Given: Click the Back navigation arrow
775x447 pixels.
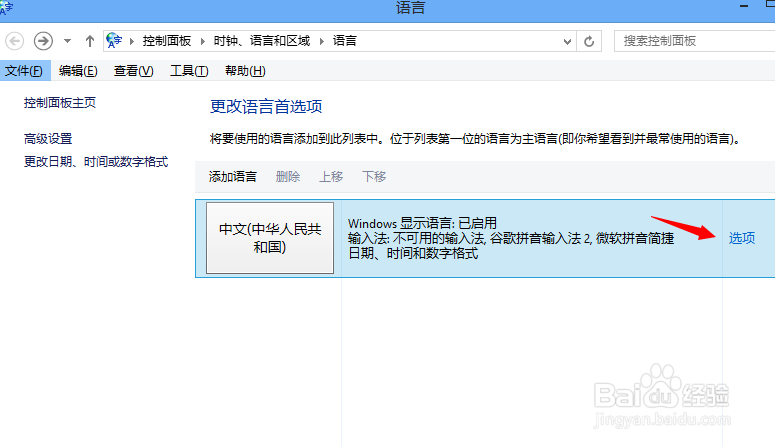Looking at the screenshot, I should click(15, 41).
